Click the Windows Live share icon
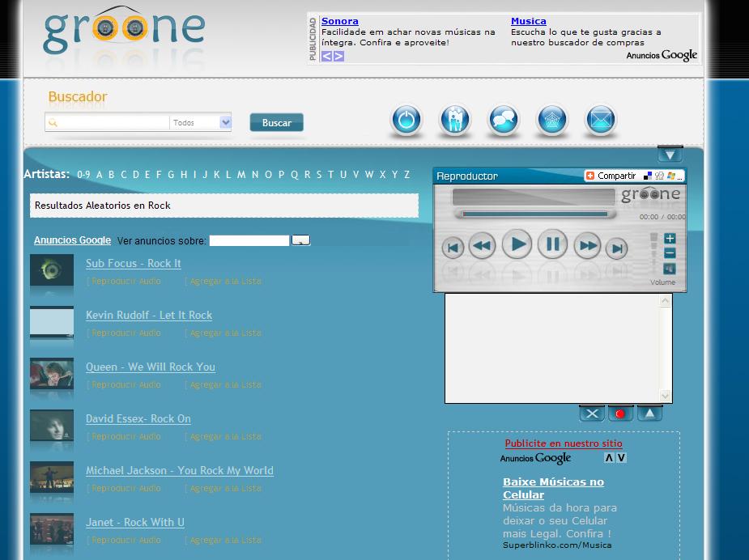749x560 pixels. pyautogui.click(x=671, y=176)
